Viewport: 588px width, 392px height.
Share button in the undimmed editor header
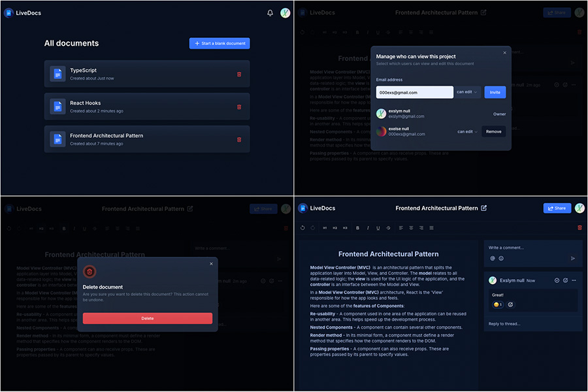pyautogui.click(x=557, y=208)
